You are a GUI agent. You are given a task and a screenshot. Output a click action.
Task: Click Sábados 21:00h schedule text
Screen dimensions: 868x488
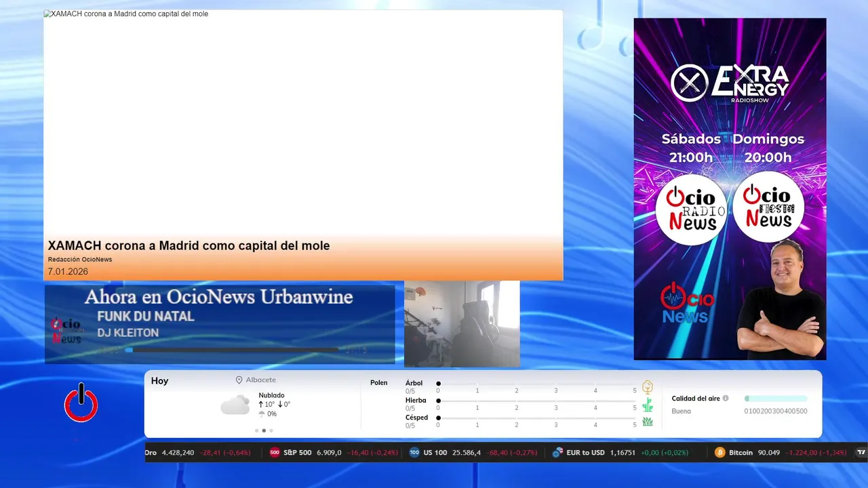[x=691, y=148]
